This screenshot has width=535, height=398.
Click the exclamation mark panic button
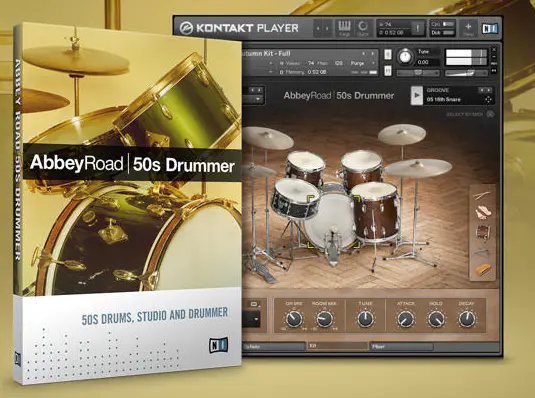pos(417,28)
